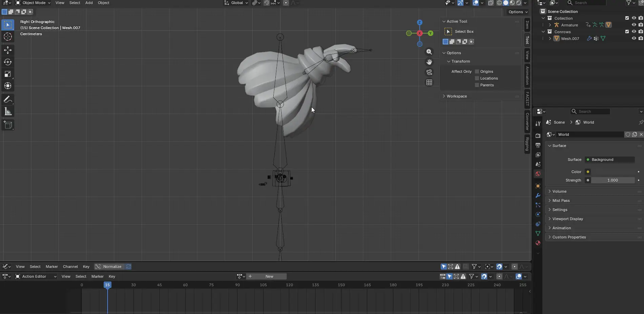This screenshot has height=314, width=644.
Task: Open the Channel menu in the timeline editor
Action: [70, 267]
